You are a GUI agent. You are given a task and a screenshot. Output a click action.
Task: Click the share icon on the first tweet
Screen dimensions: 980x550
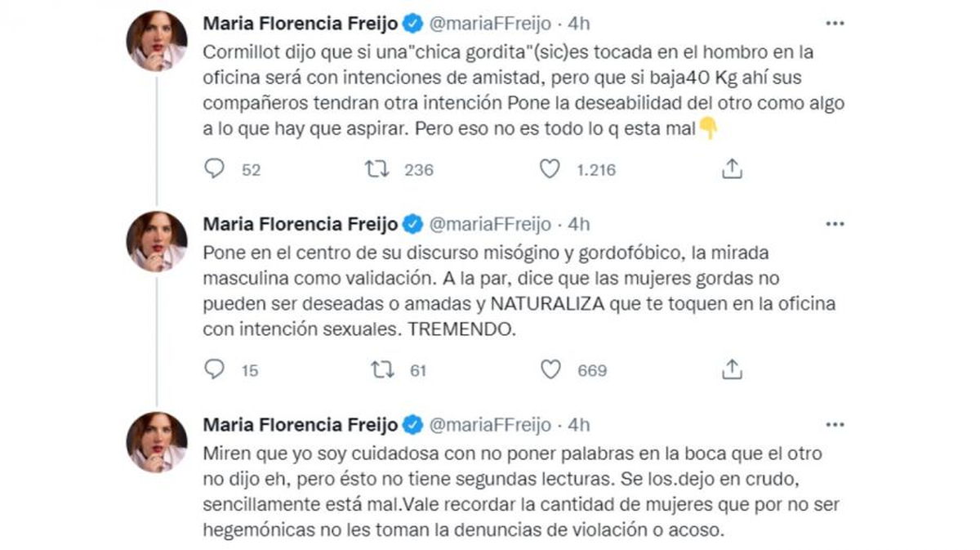(732, 168)
